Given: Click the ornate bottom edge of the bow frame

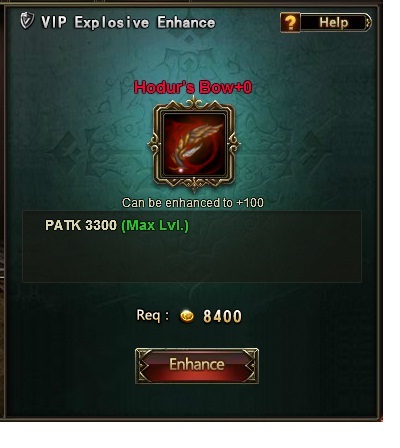Looking at the screenshot, I should click(x=194, y=184).
